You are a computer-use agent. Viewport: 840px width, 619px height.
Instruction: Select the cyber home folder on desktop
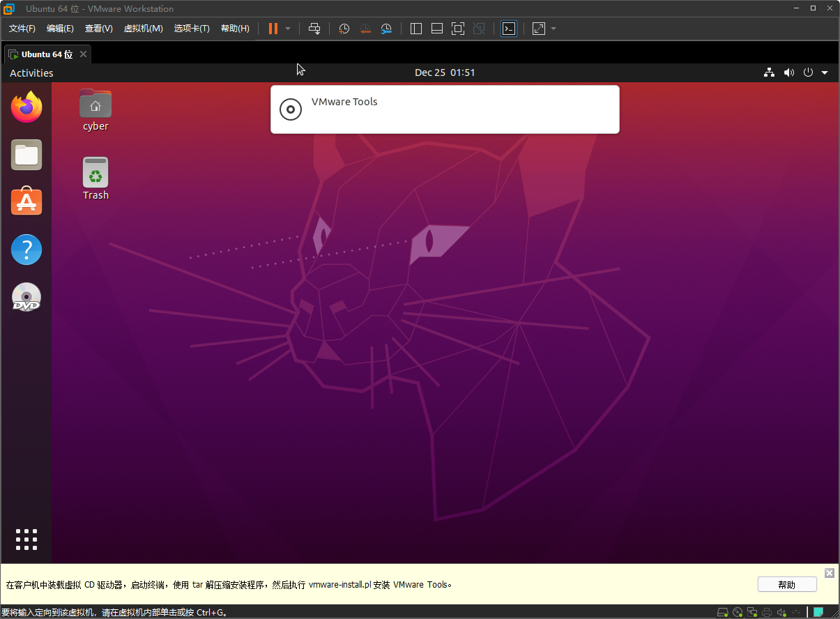[96, 109]
